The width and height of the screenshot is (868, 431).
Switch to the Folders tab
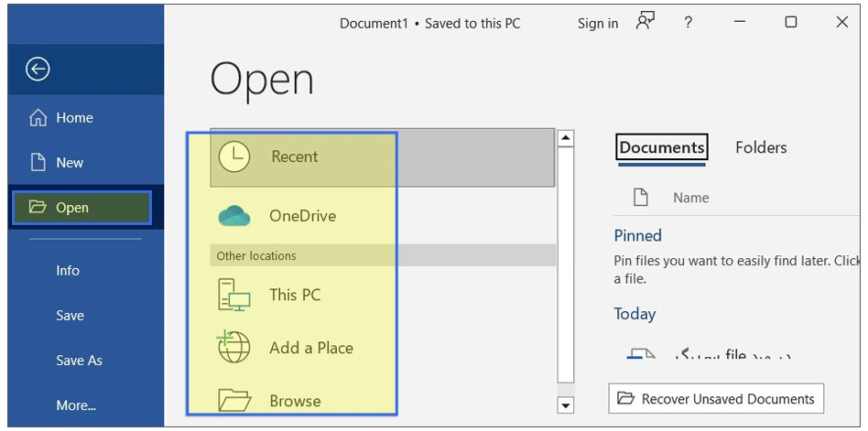point(761,147)
